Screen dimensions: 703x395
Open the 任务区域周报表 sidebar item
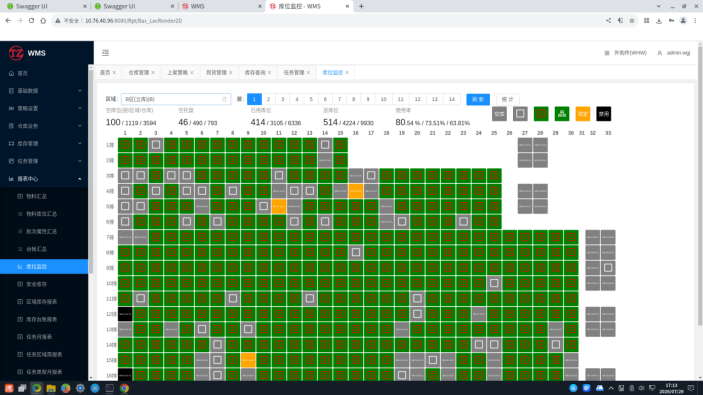click(44, 354)
